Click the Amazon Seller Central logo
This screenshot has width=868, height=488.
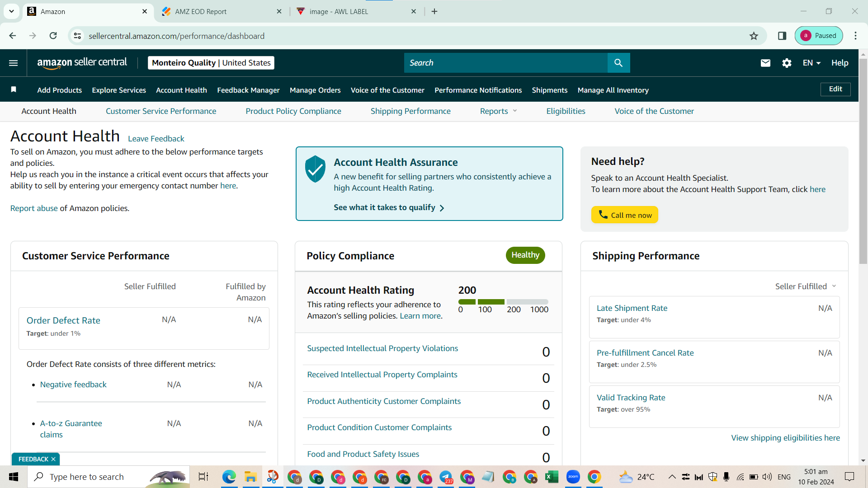pos(82,63)
